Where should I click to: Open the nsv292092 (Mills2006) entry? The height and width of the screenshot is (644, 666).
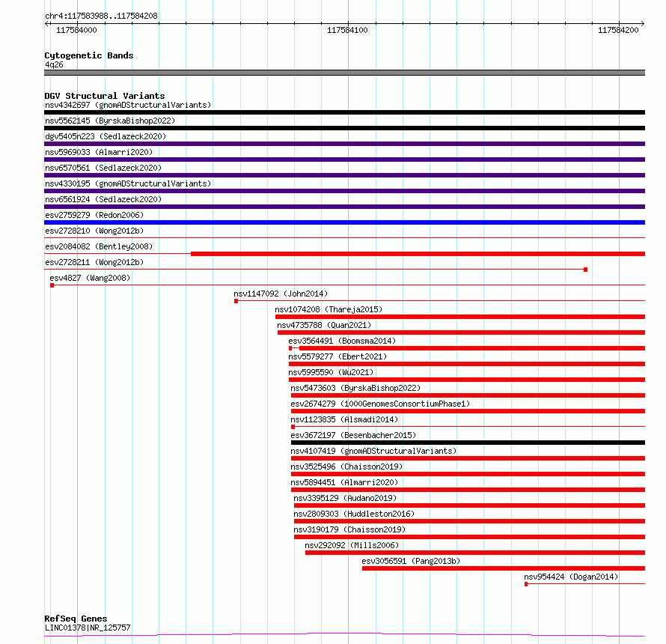point(352,545)
